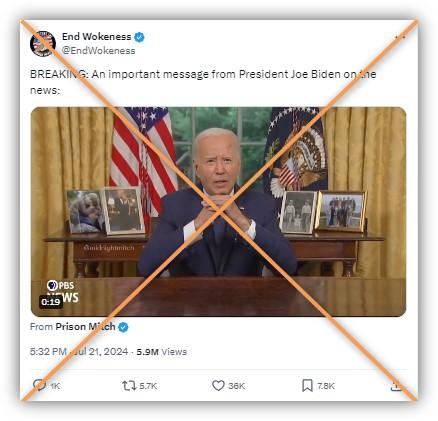Click the End Wokeness verified badge
Screen dimensions: 438x421
139,37
